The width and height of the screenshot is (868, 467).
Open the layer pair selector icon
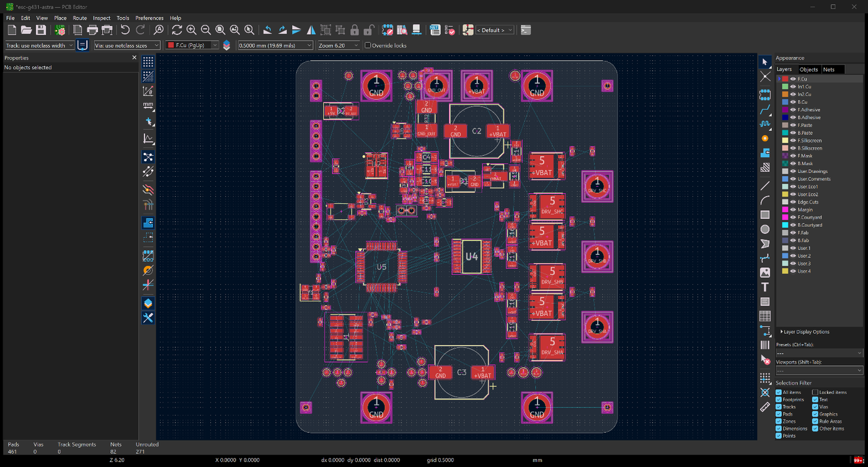click(x=226, y=45)
